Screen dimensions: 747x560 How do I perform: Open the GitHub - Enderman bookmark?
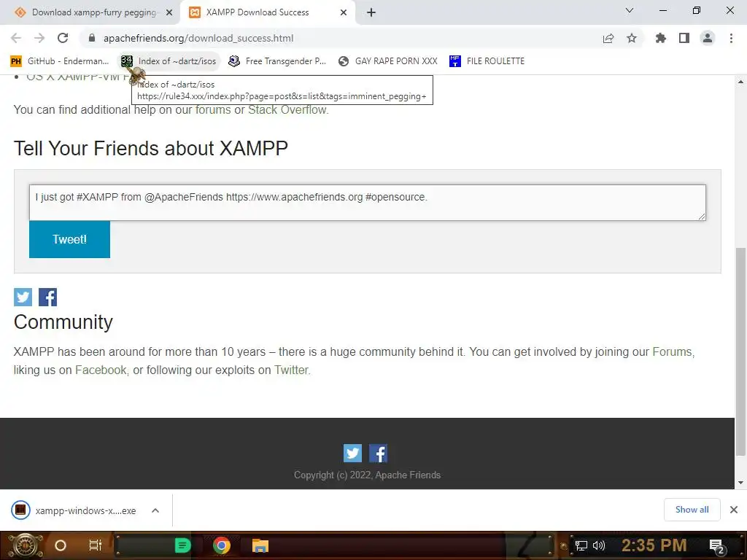[x=60, y=61]
